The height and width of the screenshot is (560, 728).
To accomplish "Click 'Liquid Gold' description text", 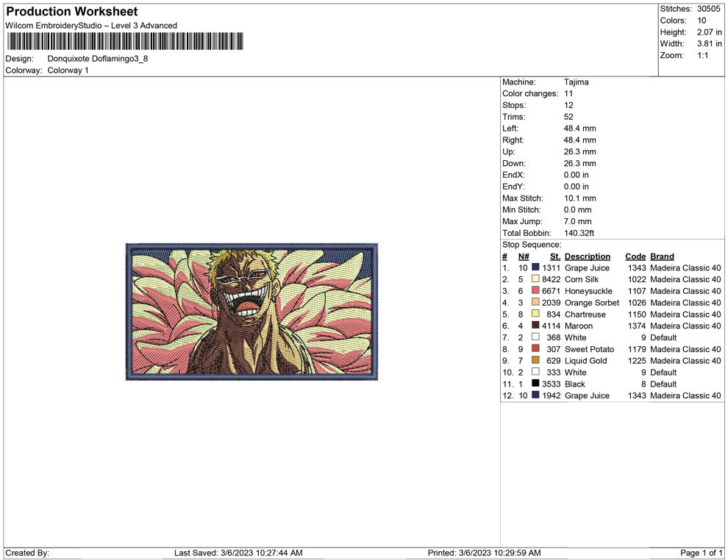I will click(x=585, y=361).
